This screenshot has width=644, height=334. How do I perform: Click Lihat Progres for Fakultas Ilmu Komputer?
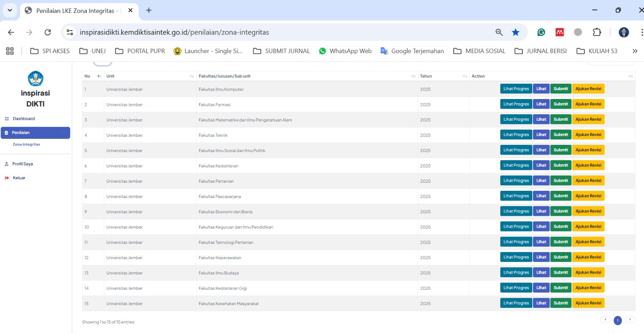516,89
